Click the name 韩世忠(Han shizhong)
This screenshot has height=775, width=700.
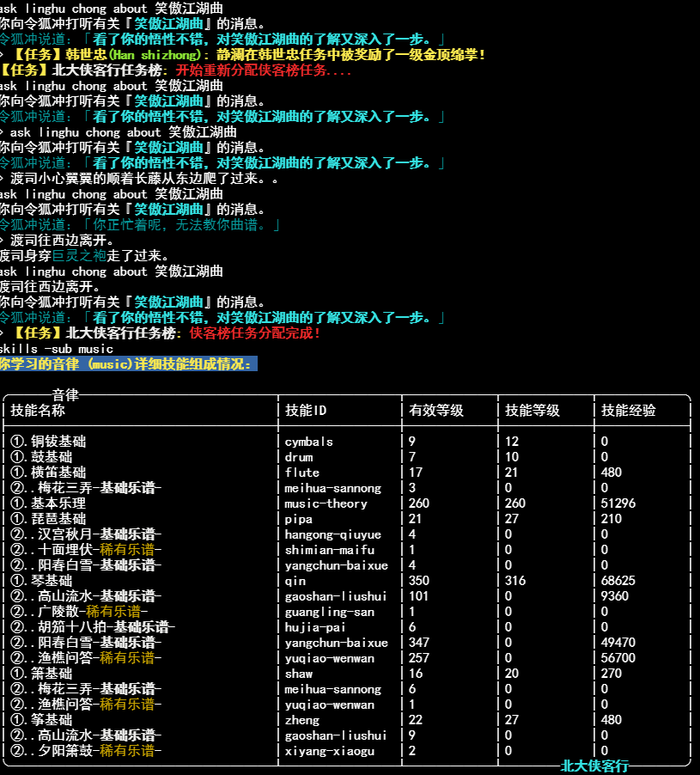click(x=133, y=55)
